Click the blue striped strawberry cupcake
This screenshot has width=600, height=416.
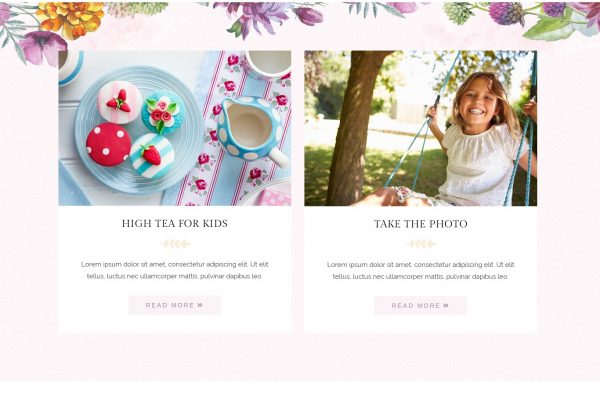[x=152, y=155]
